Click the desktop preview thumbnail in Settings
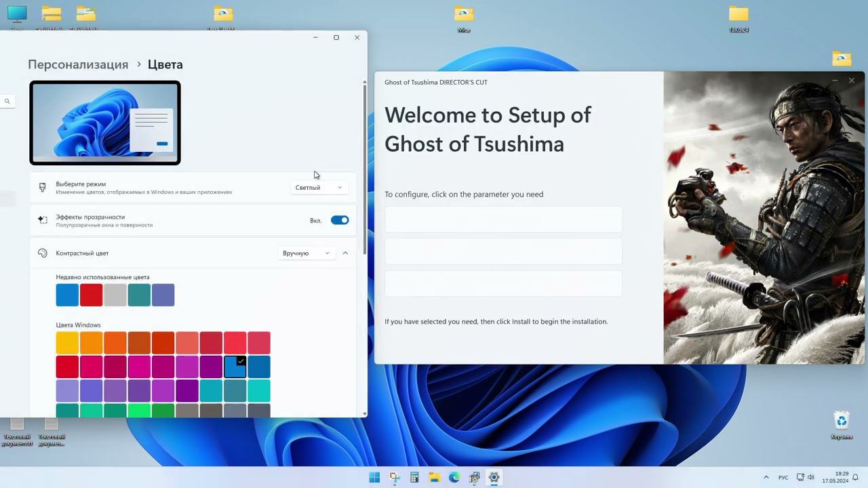Viewport: 868px width, 488px height. point(105,123)
